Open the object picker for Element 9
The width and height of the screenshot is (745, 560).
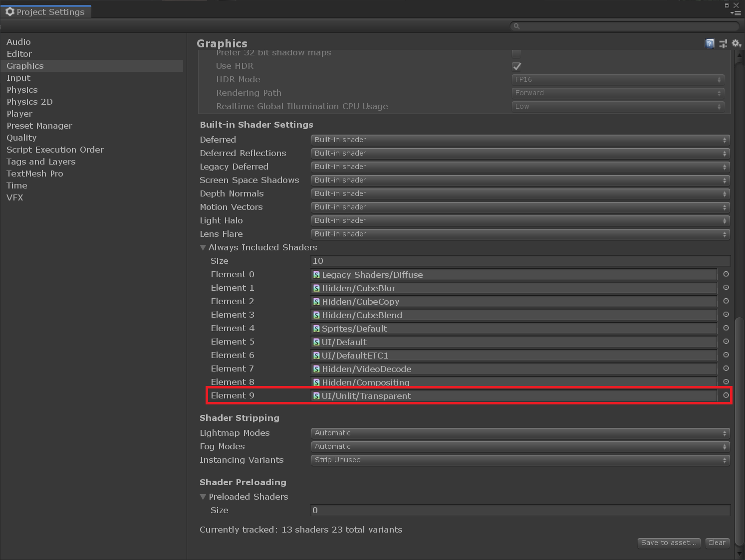[726, 395]
